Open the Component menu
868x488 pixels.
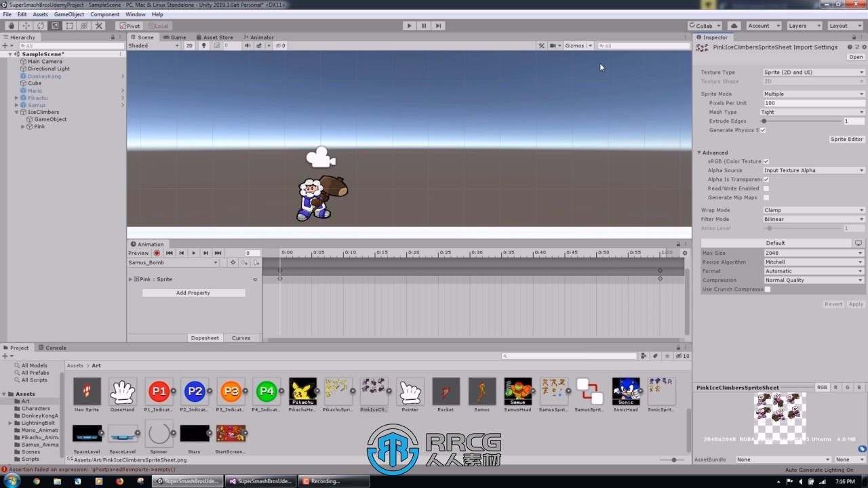105,14
